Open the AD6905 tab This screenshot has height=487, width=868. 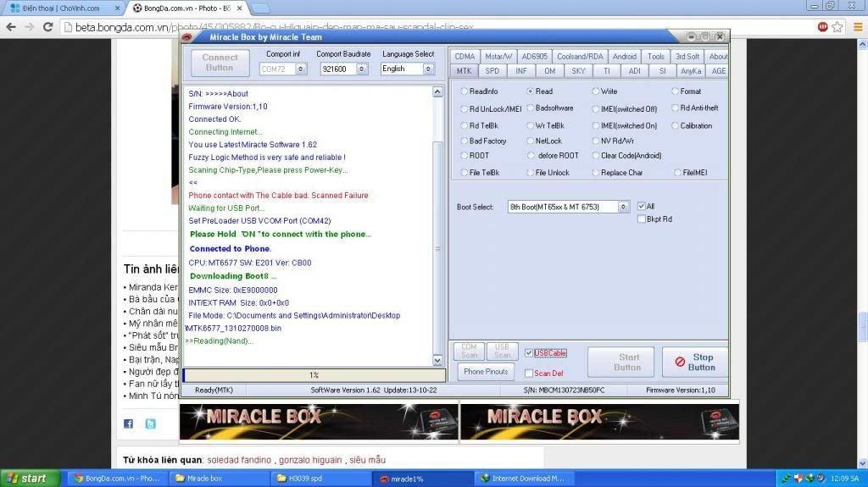coord(534,57)
